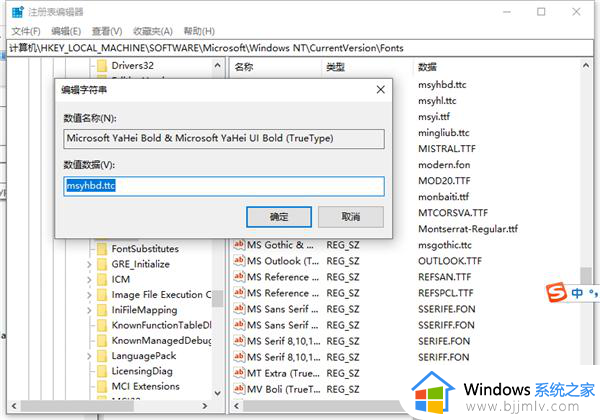Select the modern.fon data value
This screenshot has height=420, width=600.
(444, 165)
